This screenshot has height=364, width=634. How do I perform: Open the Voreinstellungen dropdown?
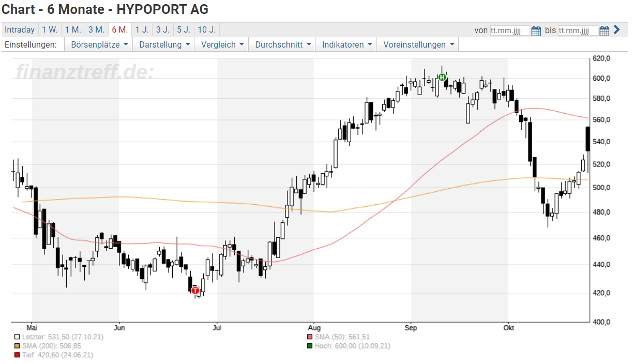[418, 44]
